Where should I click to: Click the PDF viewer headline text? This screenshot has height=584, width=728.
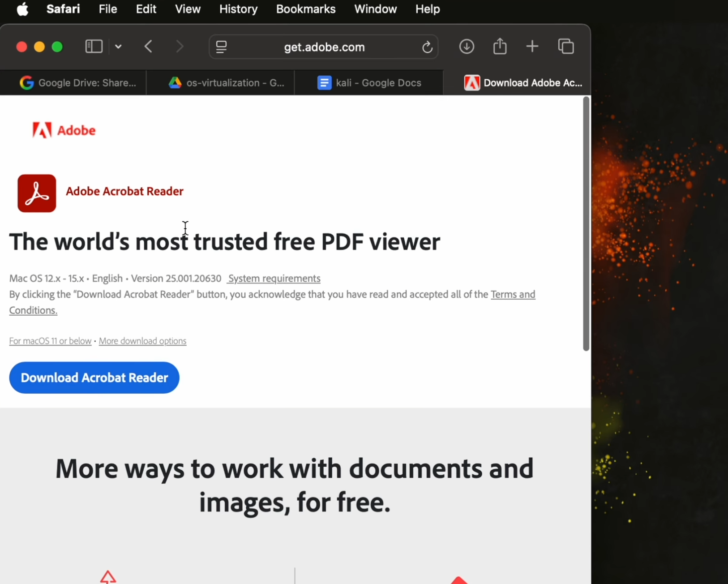pyautogui.click(x=225, y=242)
